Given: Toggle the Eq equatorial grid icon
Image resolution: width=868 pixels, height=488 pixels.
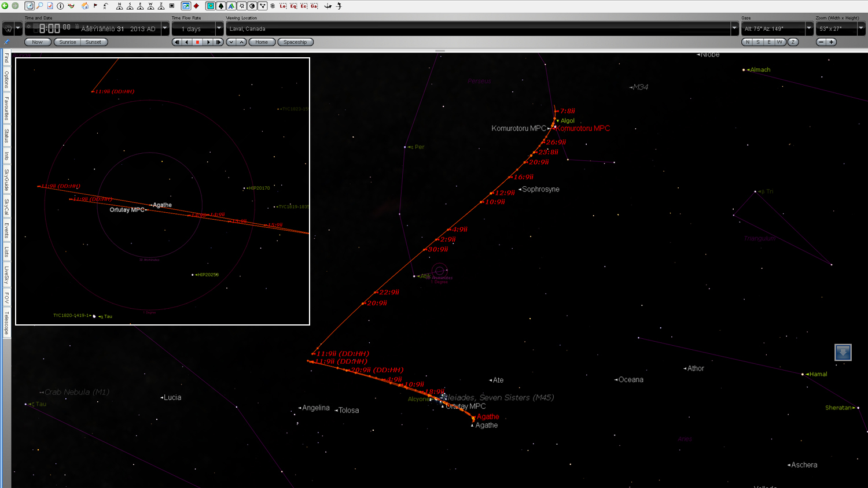Looking at the screenshot, I should (x=293, y=6).
